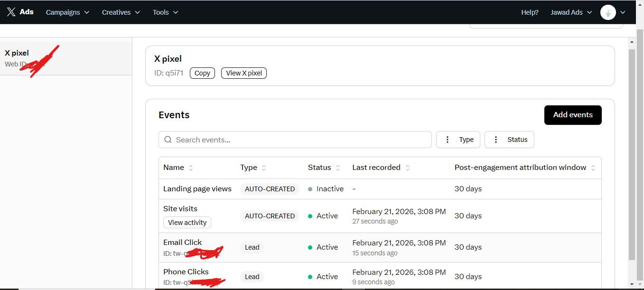The image size is (644, 290).
Task: Open the Campaigns dropdown menu
Action: point(67,12)
